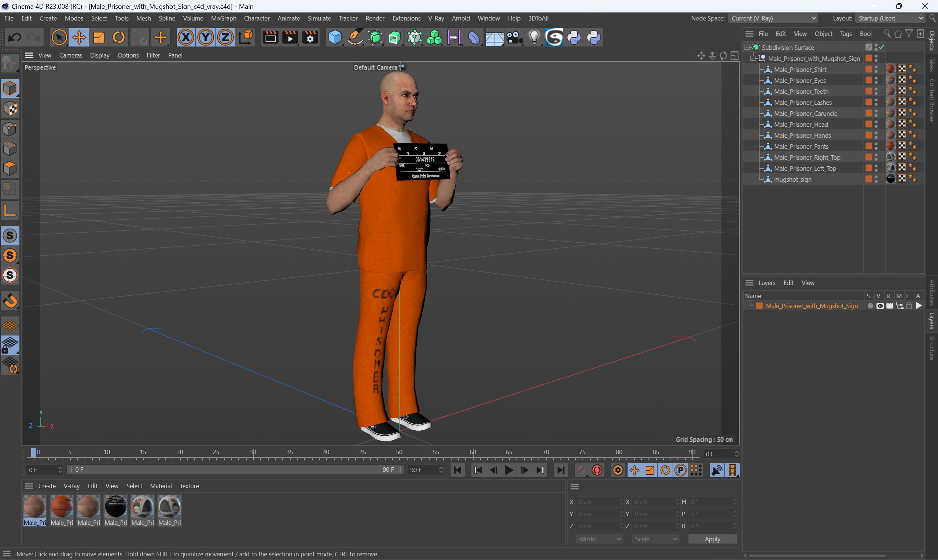Toggle Y axis lock
The image size is (938, 560).
205,37
